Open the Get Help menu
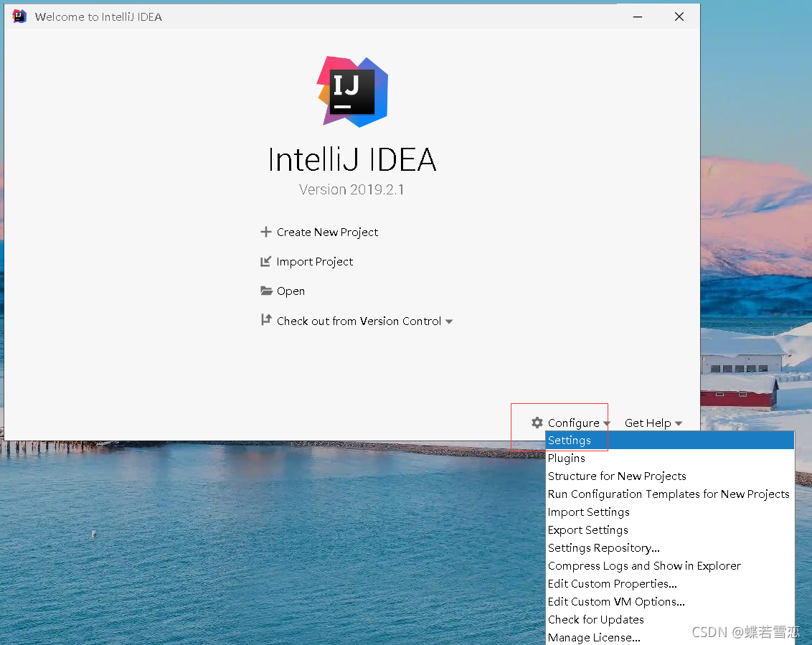The height and width of the screenshot is (645, 812). (x=647, y=423)
